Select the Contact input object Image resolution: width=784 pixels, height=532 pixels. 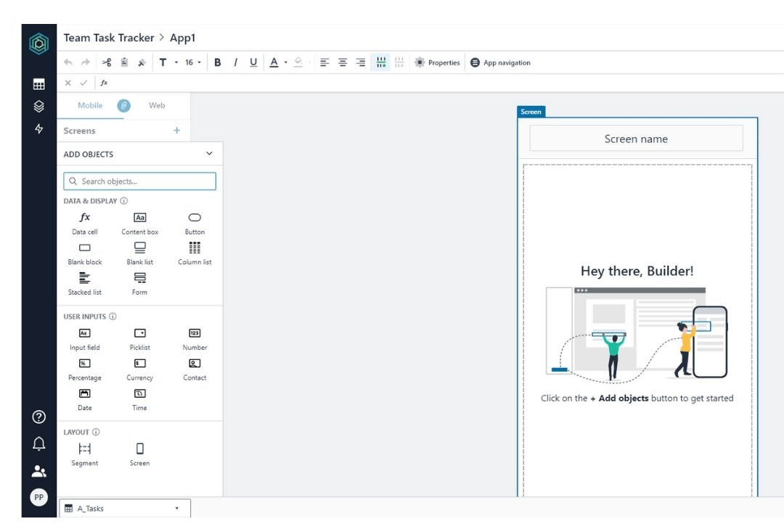click(195, 369)
